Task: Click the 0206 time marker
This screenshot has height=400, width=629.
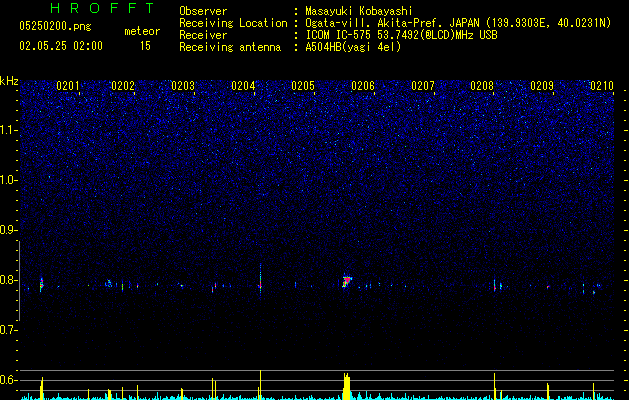Action: 363,86
